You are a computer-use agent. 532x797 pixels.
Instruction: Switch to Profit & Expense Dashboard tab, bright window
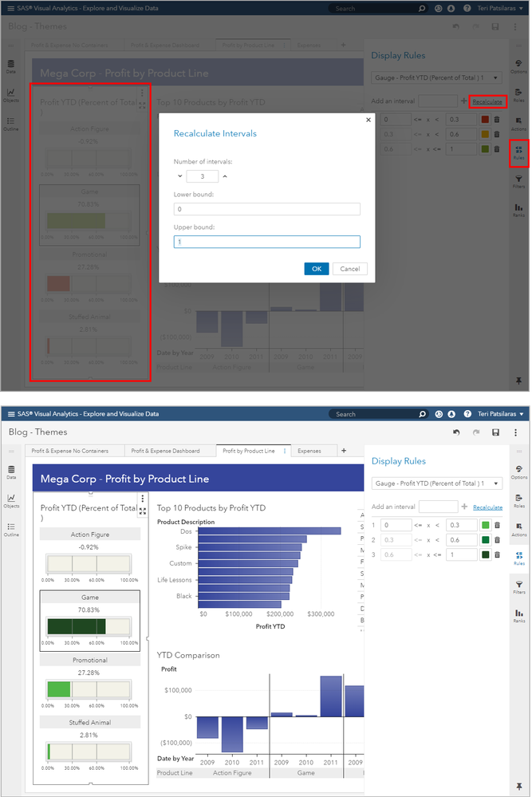[x=165, y=451]
